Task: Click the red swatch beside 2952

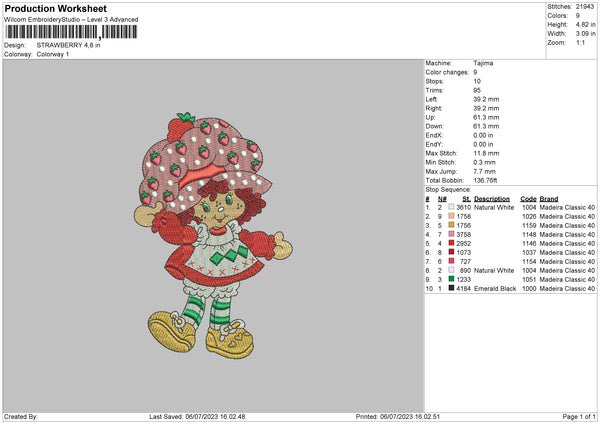Action: tap(452, 243)
